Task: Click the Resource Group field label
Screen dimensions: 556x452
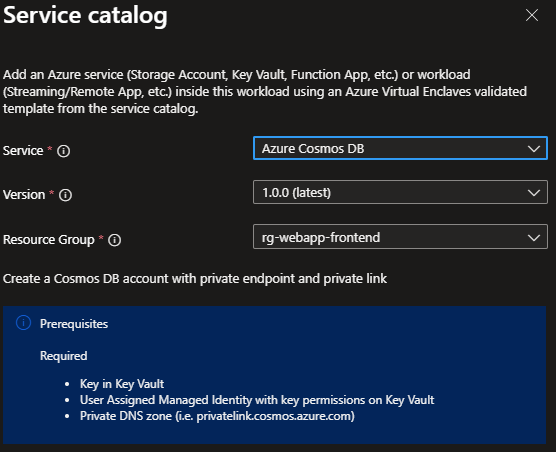Action: [49, 240]
